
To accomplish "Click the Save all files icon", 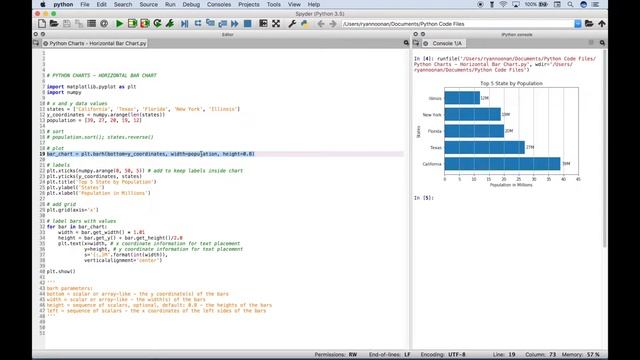I will tap(79, 24).
